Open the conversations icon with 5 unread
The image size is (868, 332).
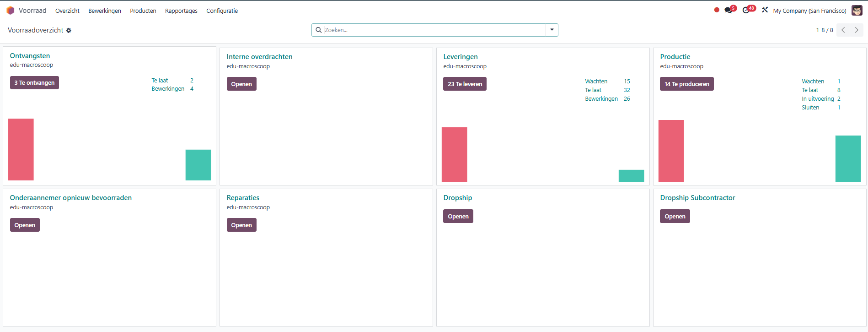tap(729, 10)
